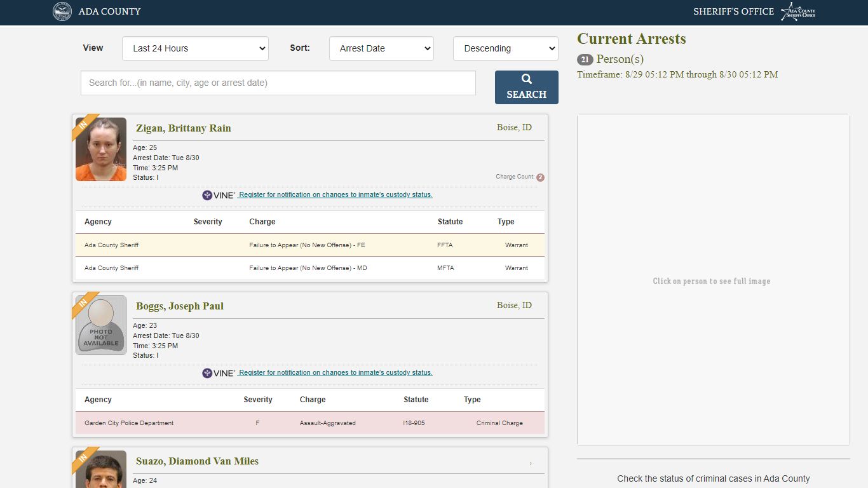Click Garden City Police Department agency cell
The height and width of the screenshot is (488, 868).
[x=129, y=423]
